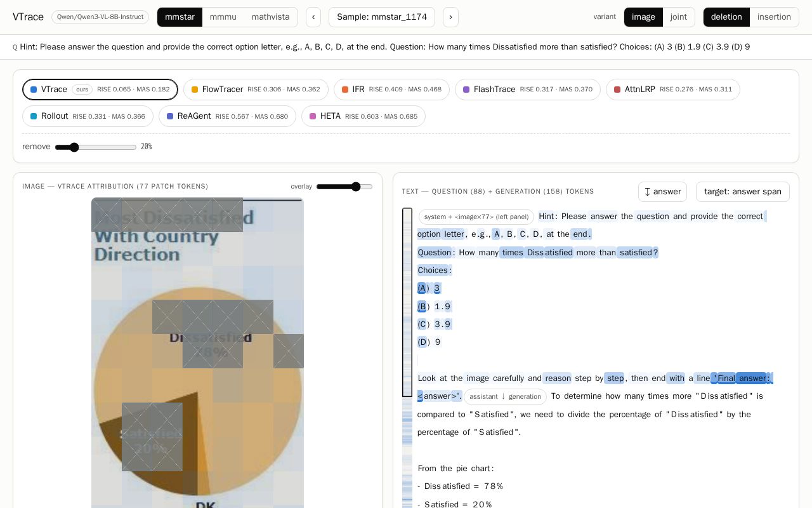
Task: Select the FlowTracer method chip
Action: (256, 90)
